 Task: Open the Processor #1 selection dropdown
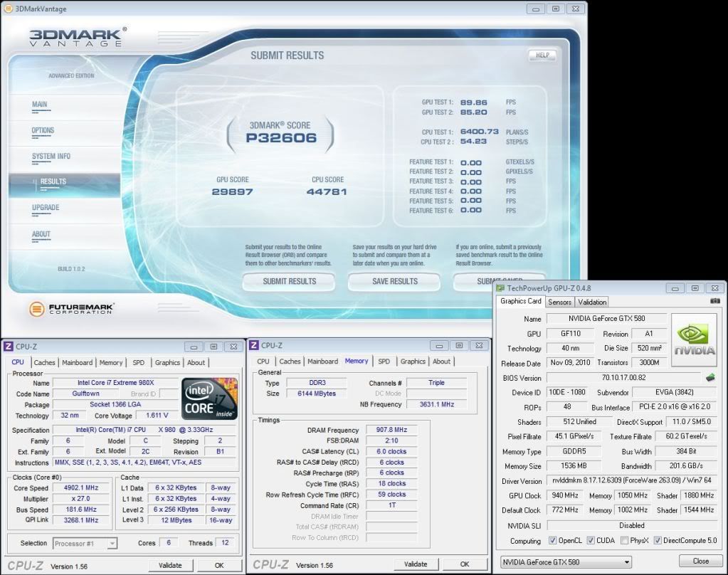coord(85,543)
